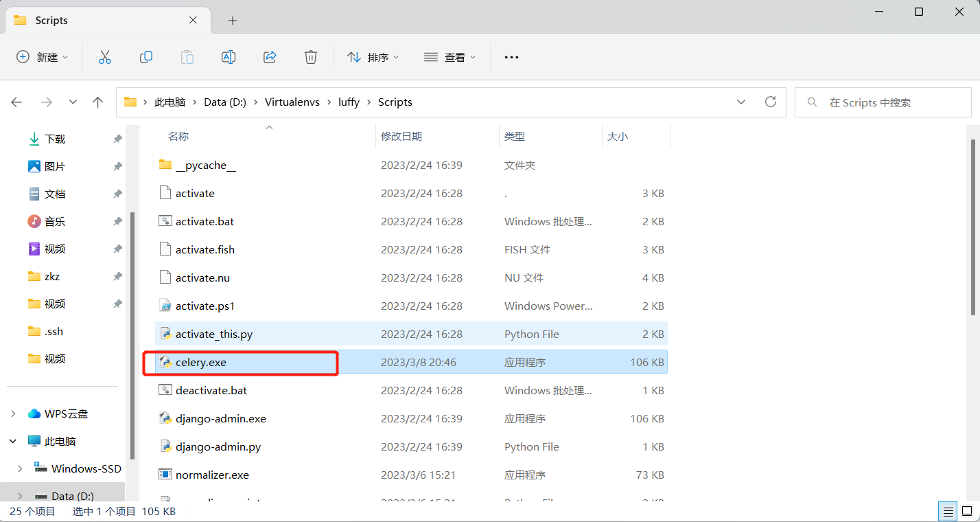Open new tab with plus button
Screen dimensions: 980x522
[x=233, y=21]
